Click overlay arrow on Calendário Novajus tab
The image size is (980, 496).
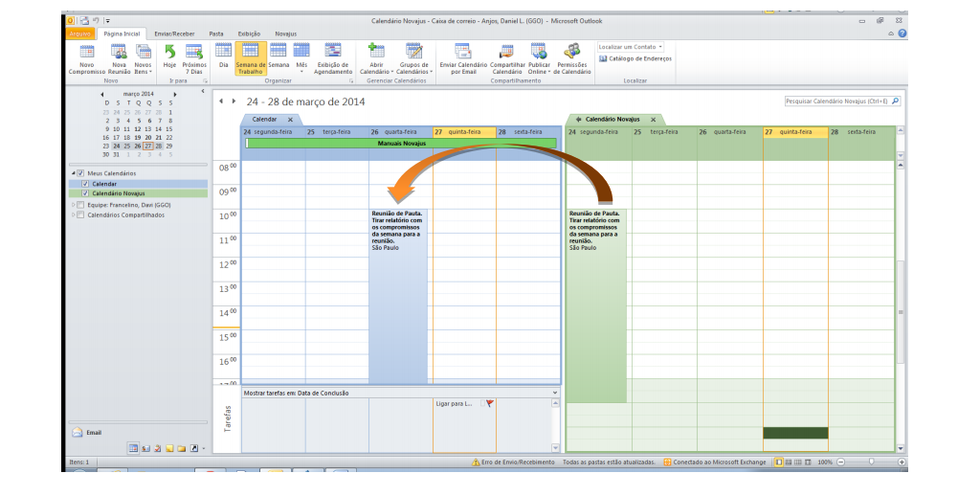579,120
